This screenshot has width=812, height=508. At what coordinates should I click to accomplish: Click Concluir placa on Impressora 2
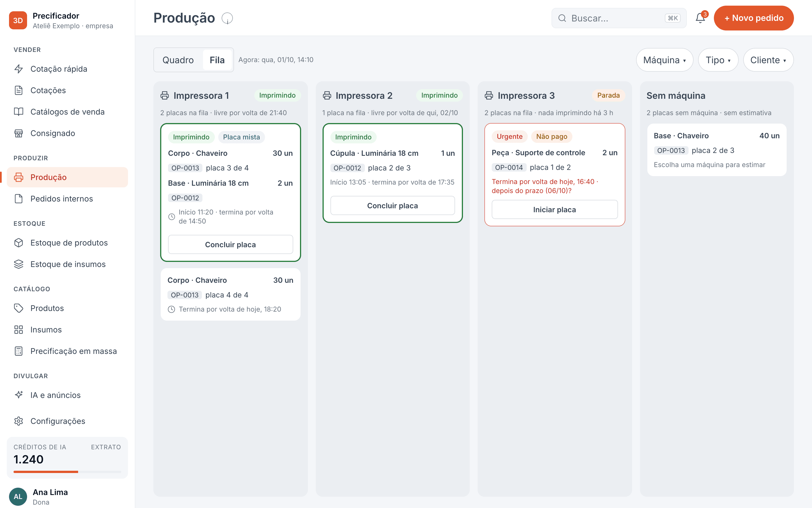click(392, 206)
